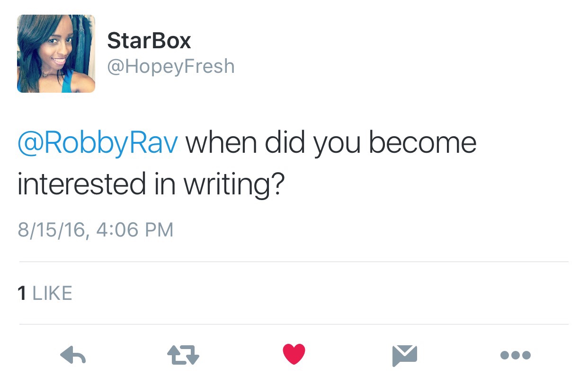Screen dimensions: 588x385
Task: View who liked via '1 LIKE'
Action: click(45, 293)
